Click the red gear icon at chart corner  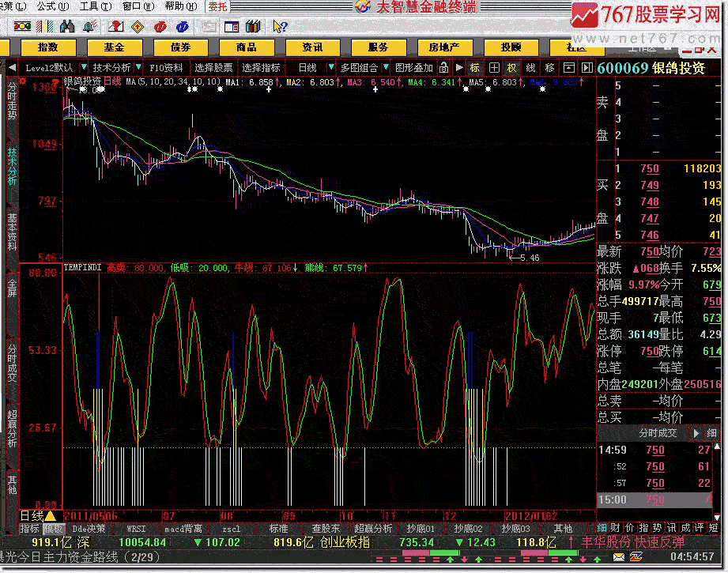pos(22,82)
